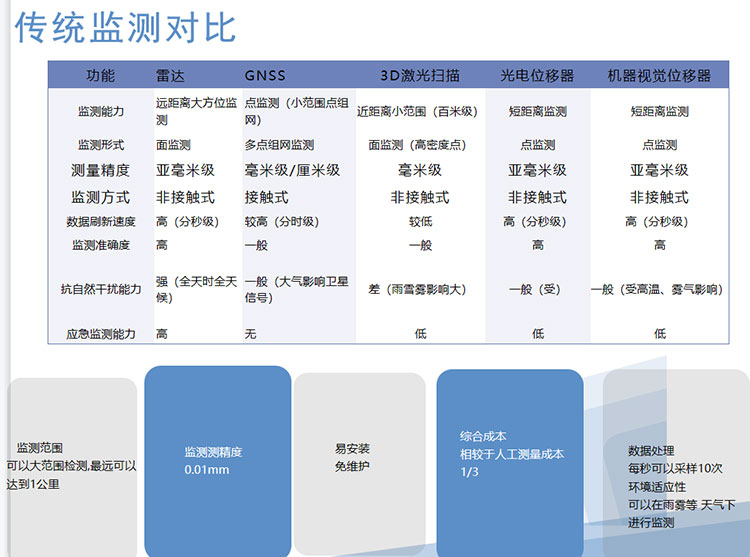Screen dimensions: 750x557
Task: Select the blue 综合成本 card
Action: pyautogui.click(x=510, y=454)
